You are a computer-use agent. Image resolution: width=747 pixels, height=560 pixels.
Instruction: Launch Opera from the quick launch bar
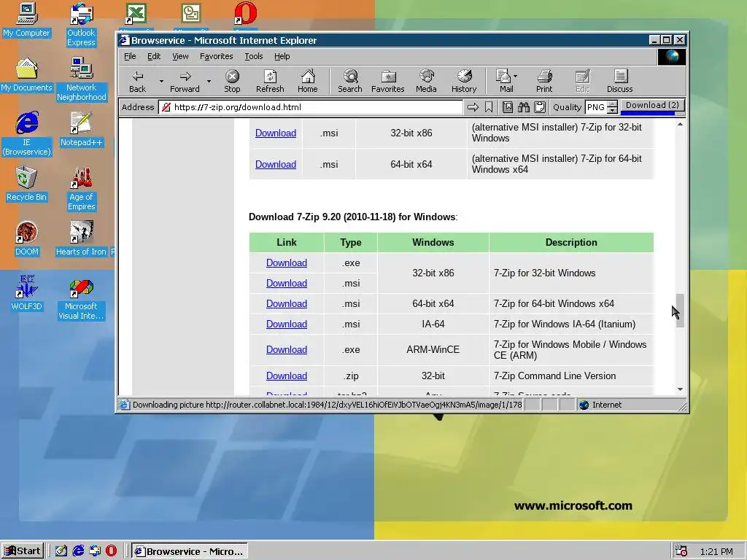[111, 551]
